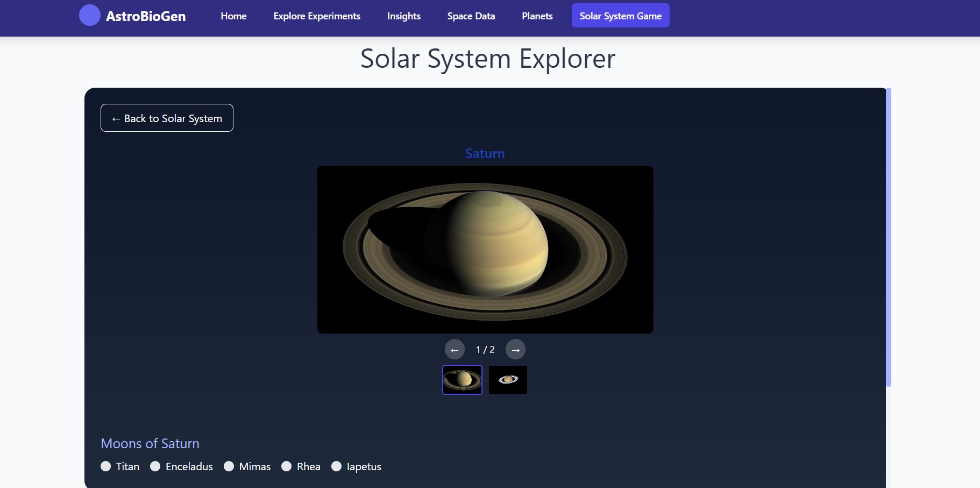Open the Planets nav item
Viewport: 980px width, 488px height.
pyautogui.click(x=537, y=16)
